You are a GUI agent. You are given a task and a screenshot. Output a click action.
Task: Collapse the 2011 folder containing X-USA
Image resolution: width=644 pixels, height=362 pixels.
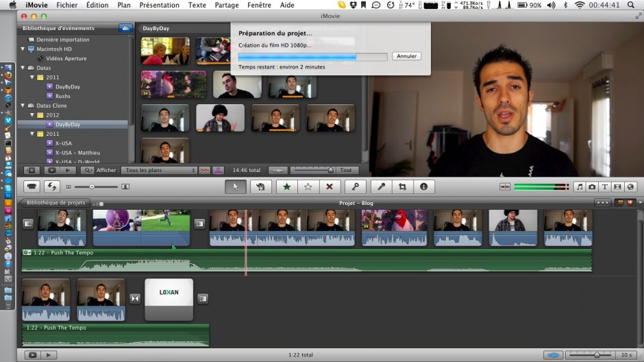point(32,134)
